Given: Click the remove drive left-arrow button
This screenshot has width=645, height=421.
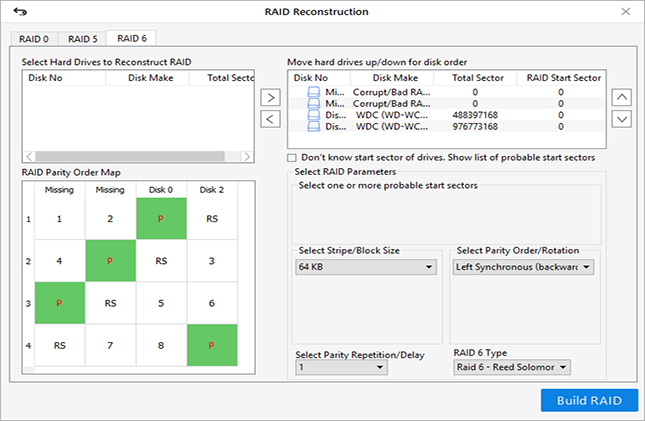Looking at the screenshot, I should pos(269,119).
